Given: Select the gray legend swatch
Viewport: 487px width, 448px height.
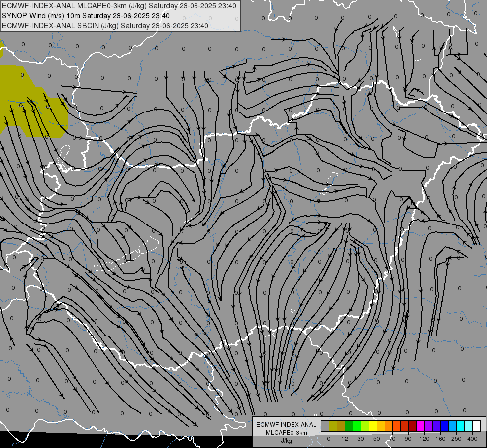Looking at the screenshot, I should click(325, 426).
